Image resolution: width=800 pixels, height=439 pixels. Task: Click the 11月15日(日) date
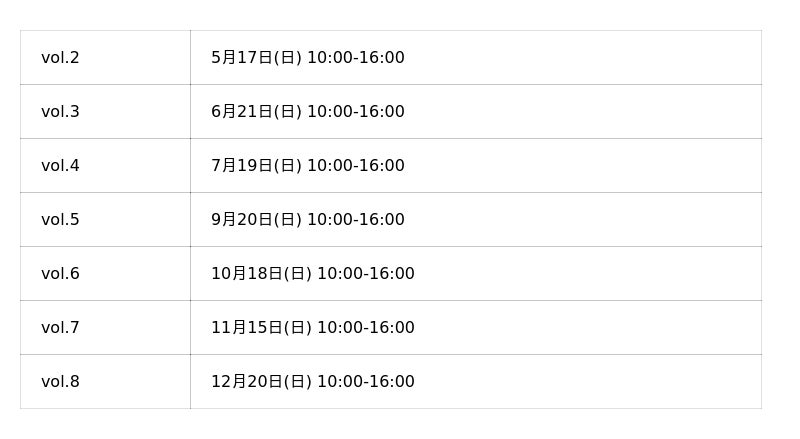[x=261, y=328]
